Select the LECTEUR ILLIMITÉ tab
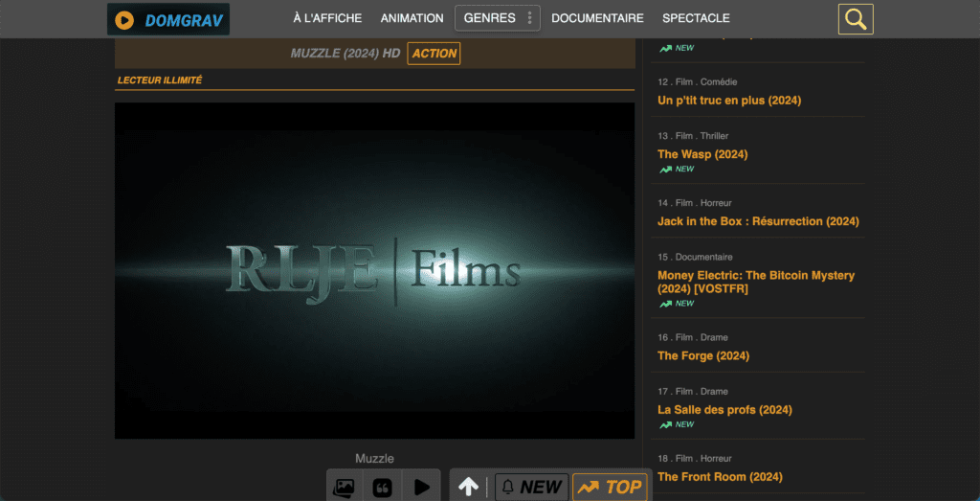This screenshot has height=501, width=980. point(160,80)
